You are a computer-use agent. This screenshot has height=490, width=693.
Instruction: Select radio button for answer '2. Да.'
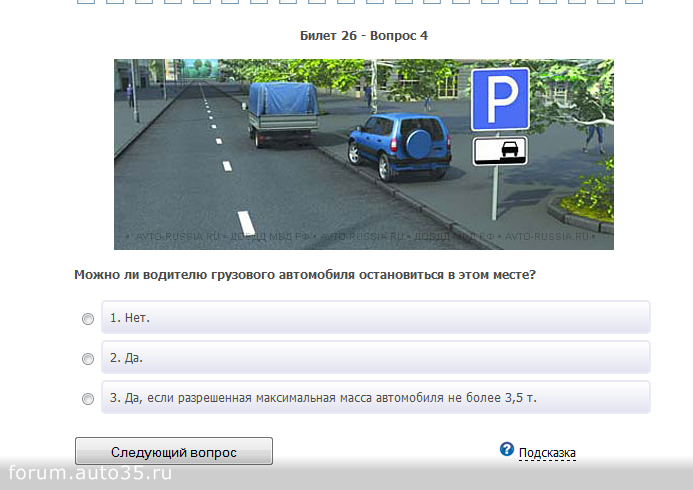click(88, 359)
